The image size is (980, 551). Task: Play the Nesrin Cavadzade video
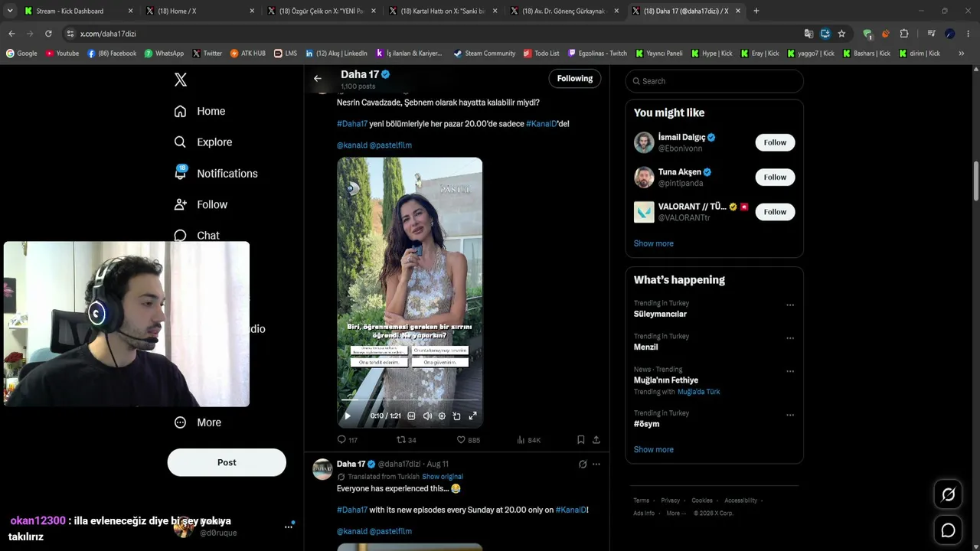coord(347,416)
